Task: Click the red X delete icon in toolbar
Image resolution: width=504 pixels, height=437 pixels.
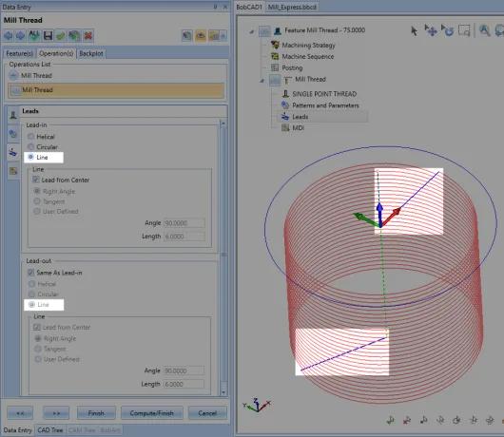Action: (87, 35)
